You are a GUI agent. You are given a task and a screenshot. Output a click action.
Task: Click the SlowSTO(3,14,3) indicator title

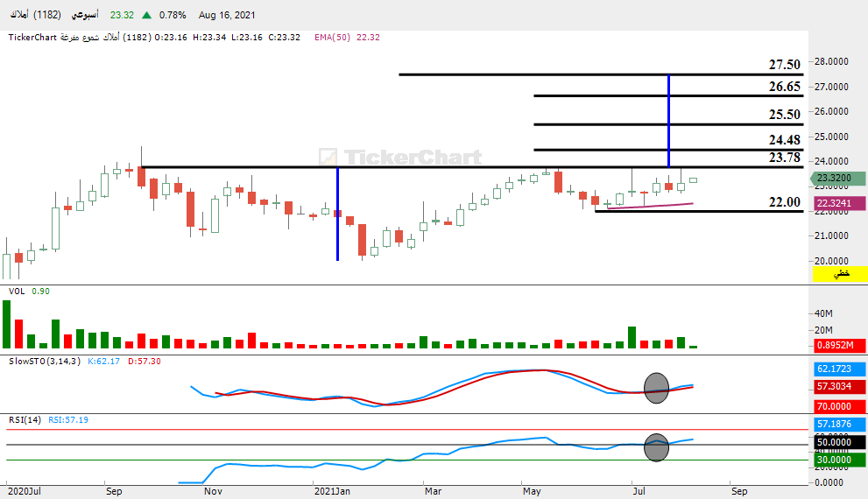click(x=45, y=362)
